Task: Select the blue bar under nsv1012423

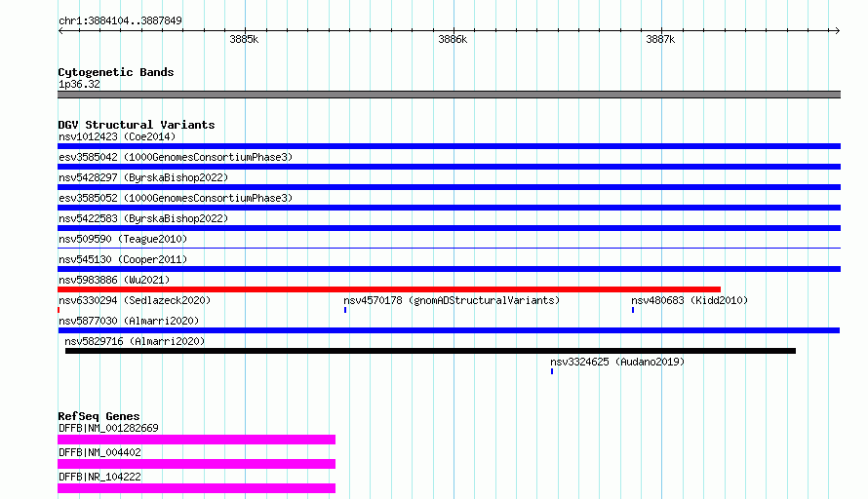Action: [x=449, y=146]
